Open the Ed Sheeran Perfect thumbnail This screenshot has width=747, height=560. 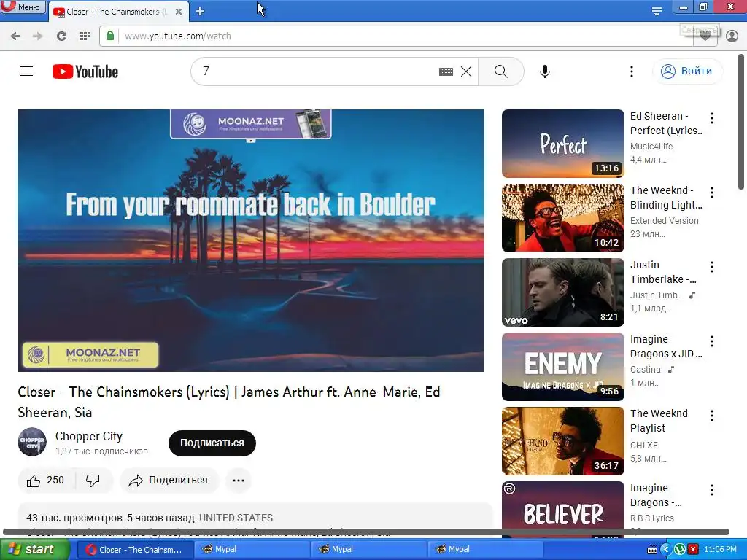coord(562,144)
